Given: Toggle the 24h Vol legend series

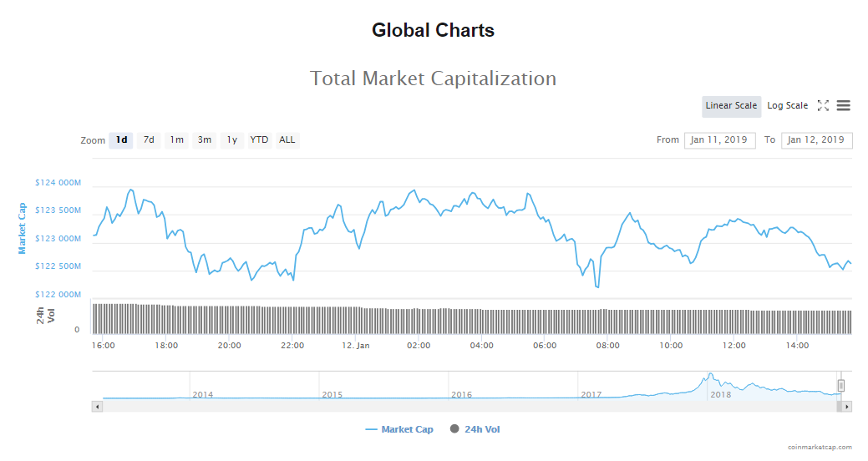Looking at the screenshot, I should (475, 429).
